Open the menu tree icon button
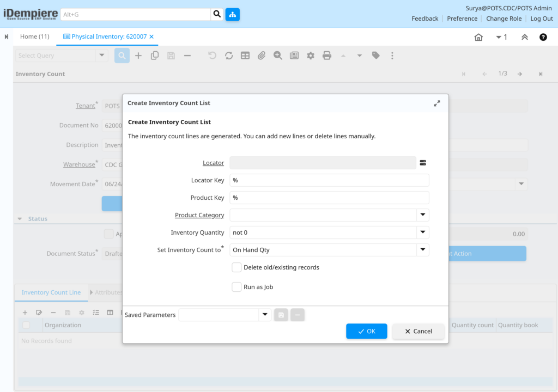Viewport: 558px width, 392px height. click(x=232, y=15)
